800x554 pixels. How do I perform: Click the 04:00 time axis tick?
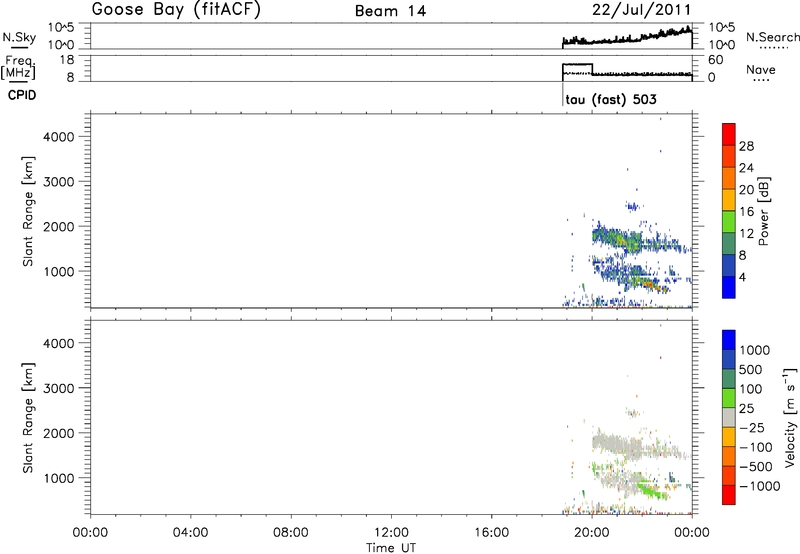click(x=191, y=533)
